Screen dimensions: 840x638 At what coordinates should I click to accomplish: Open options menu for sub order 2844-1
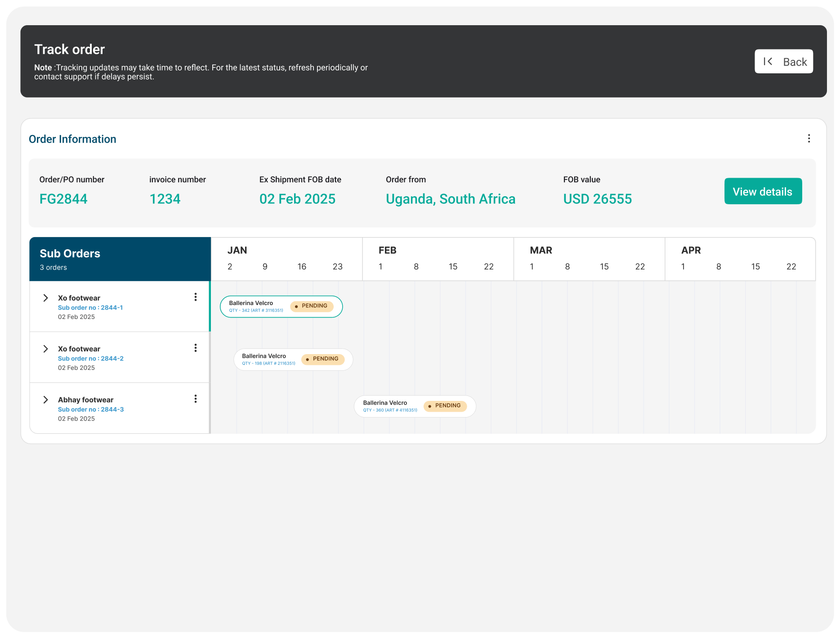point(196,297)
